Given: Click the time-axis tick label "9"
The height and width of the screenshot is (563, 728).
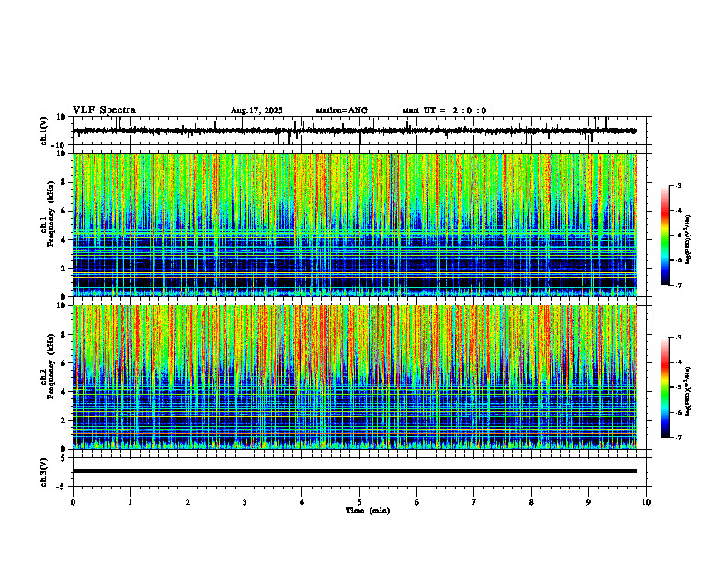Looking at the screenshot, I should coord(588,502).
